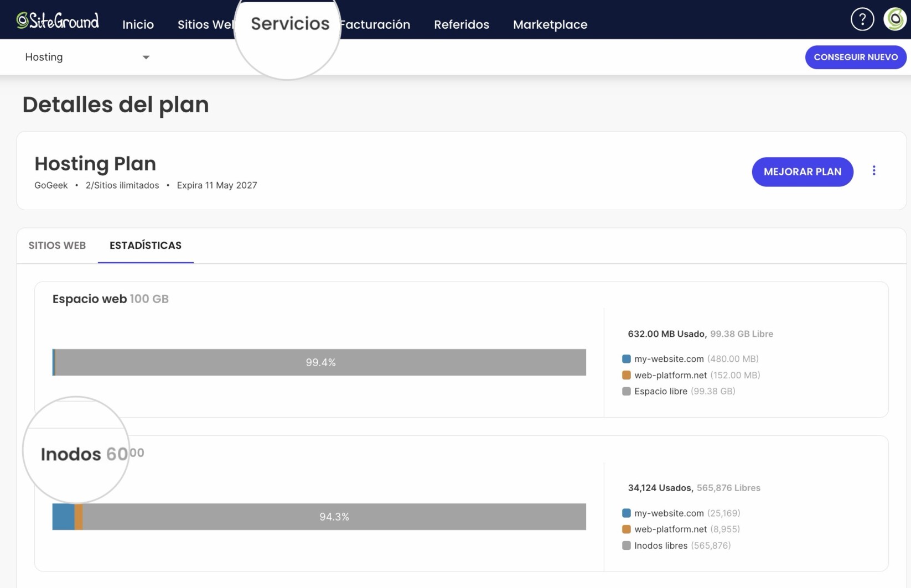Image resolution: width=911 pixels, height=588 pixels.
Task: Click blue my-website.com swatch in Espacio web legend
Action: point(627,359)
